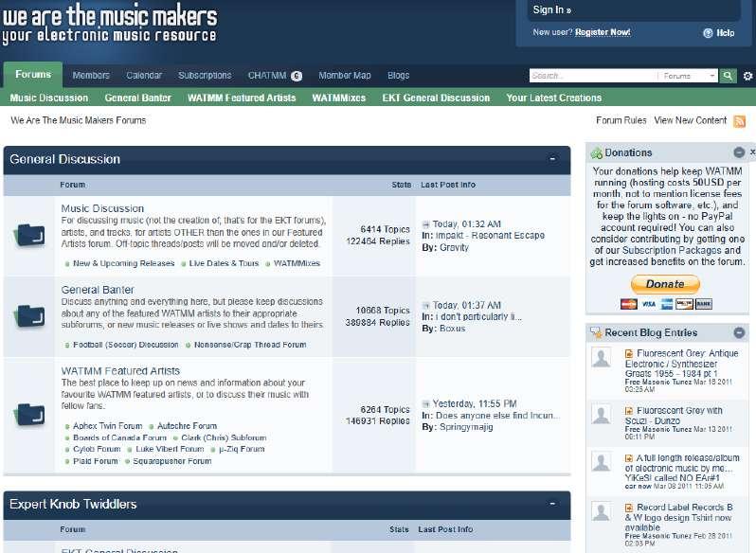
Task: Open Live Dates & Tours subforum
Action: tap(225, 263)
